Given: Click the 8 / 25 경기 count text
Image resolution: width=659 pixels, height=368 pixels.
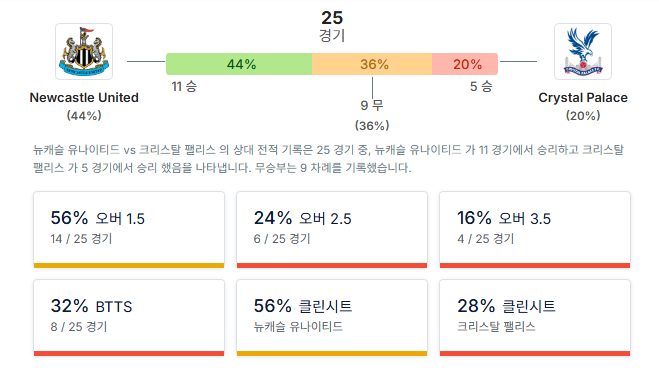Looking at the screenshot, I should (79, 326).
